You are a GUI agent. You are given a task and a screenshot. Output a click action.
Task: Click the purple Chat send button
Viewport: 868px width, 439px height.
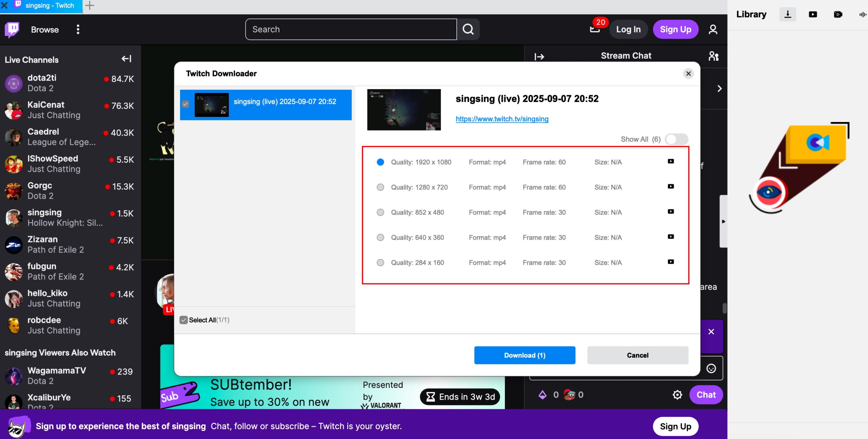[x=706, y=395]
